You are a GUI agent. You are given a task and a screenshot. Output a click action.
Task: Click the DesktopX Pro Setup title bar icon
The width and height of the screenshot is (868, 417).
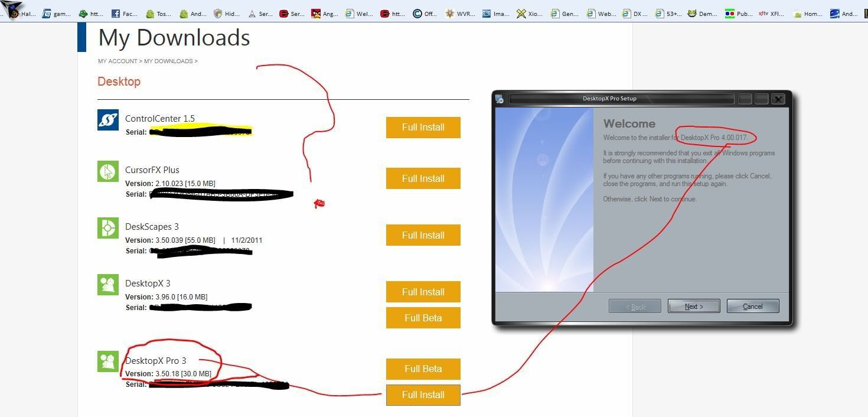point(500,99)
